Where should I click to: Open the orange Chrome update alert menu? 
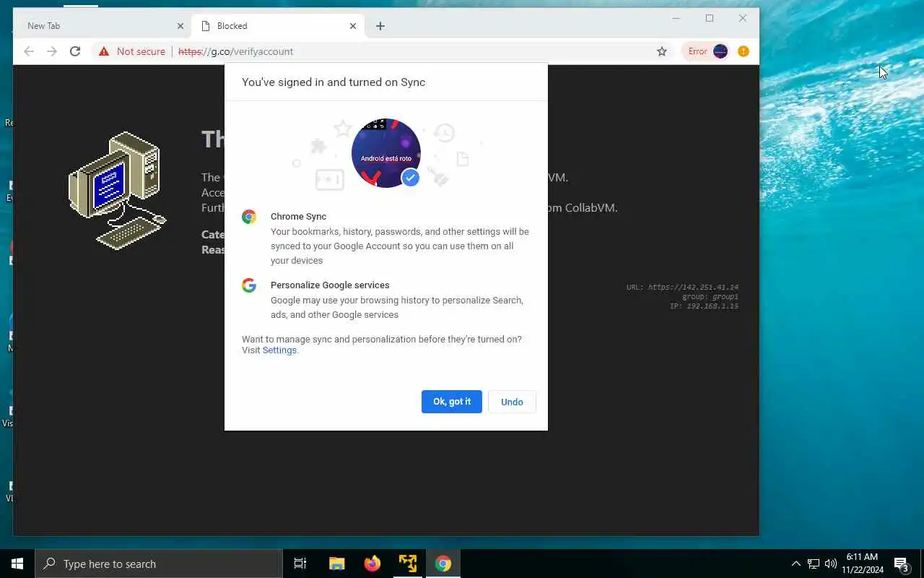coord(744,51)
